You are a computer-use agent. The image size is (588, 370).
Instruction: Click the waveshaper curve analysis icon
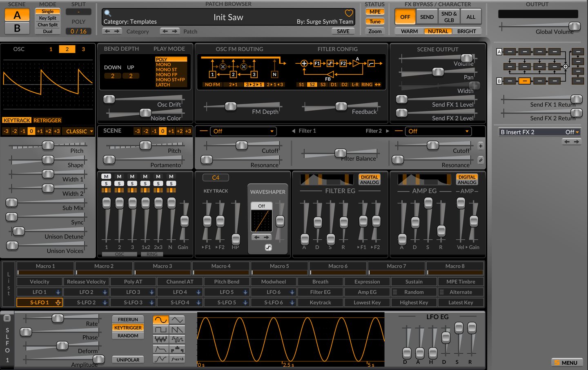click(x=268, y=247)
